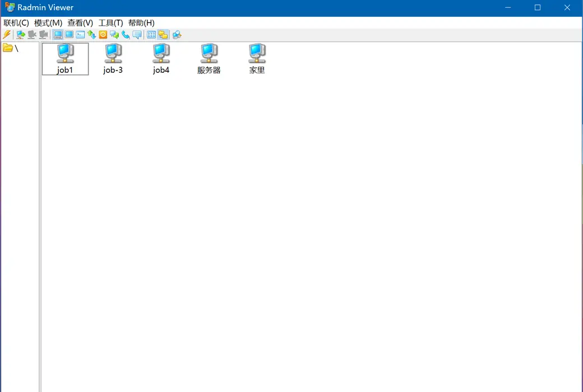The image size is (583, 392).
Task: Select File Transfer mode arrows icon
Action: 91,35
